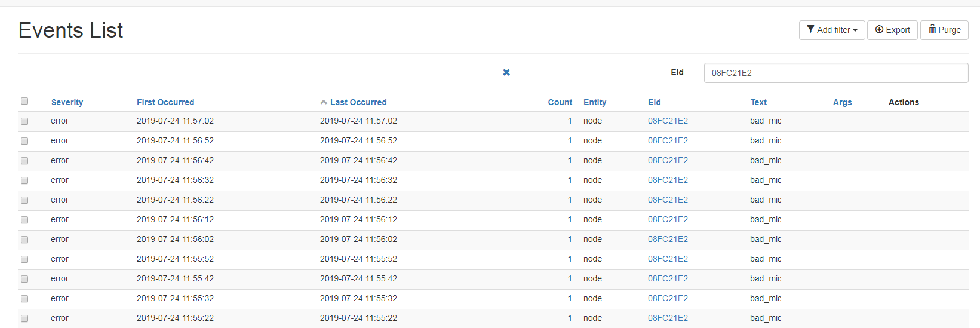Sort by Text column header

pos(758,102)
